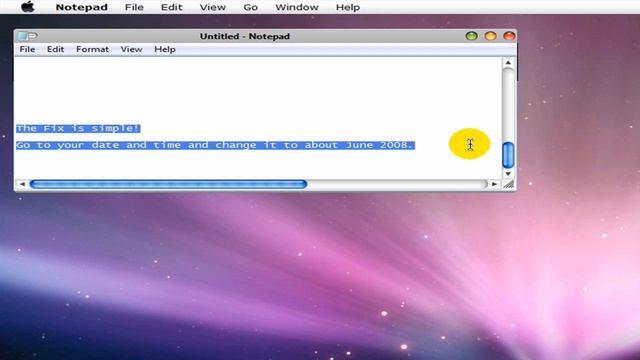Click the horizontal scrollbar right arrow
640x360 pixels.
click(x=494, y=184)
